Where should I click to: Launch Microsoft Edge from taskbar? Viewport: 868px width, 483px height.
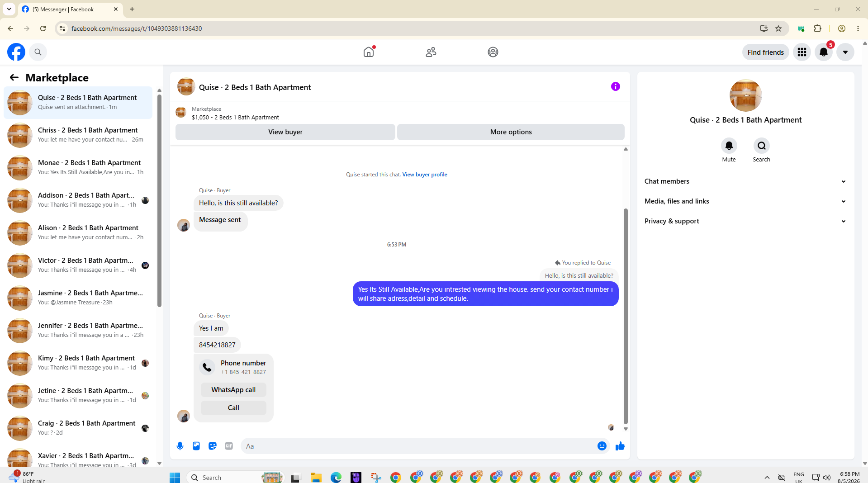click(x=336, y=478)
